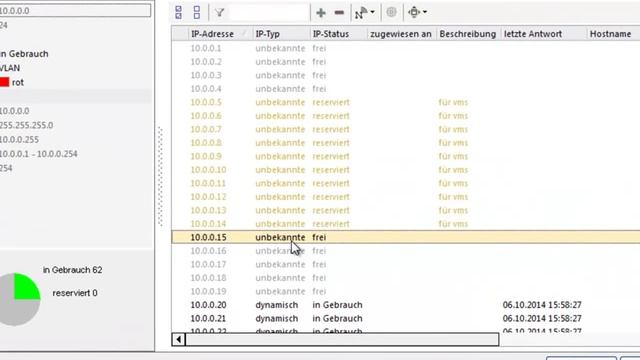The height and width of the screenshot is (360, 640).
Task: Click 'reserviert 0' legend label
Action: coord(75,293)
